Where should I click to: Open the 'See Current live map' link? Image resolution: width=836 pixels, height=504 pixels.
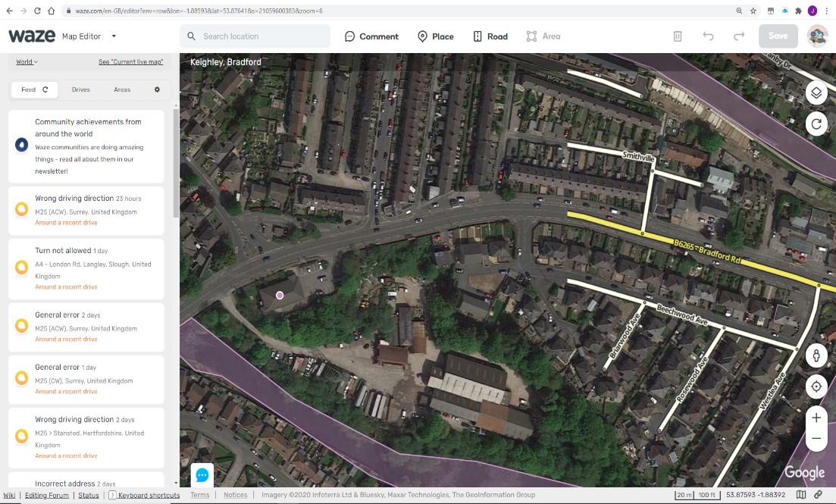[x=130, y=62]
